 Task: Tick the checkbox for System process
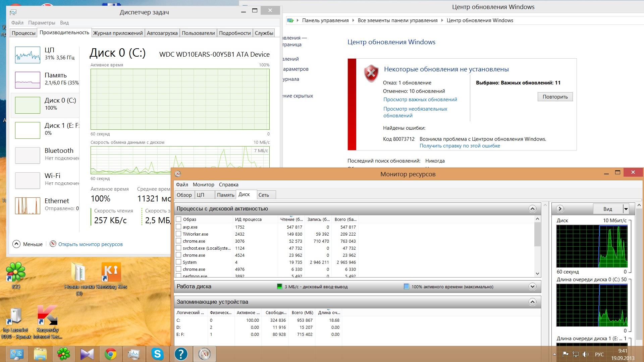pyautogui.click(x=178, y=262)
